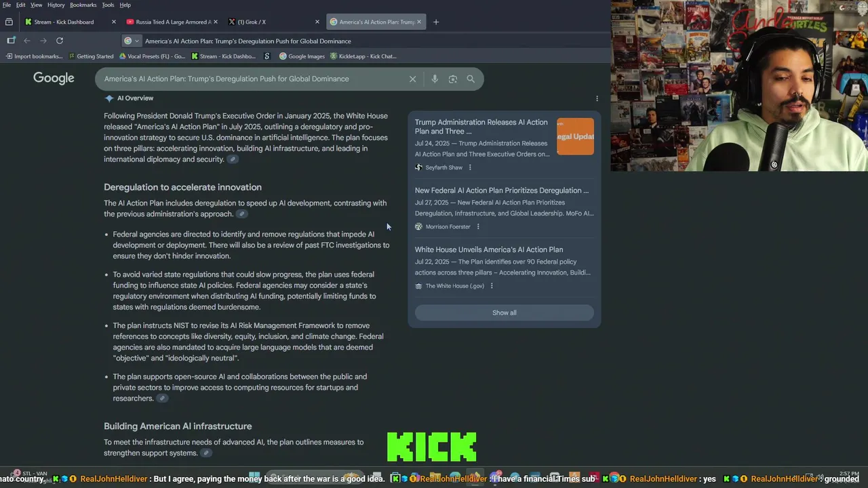Open the recent browsing Firefox View icon
Screen dimensions: 868x488
click(9, 22)
